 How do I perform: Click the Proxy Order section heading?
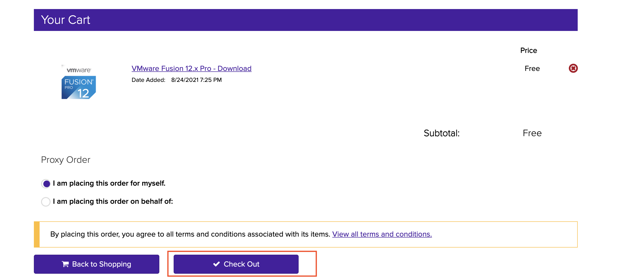[66, 160]
